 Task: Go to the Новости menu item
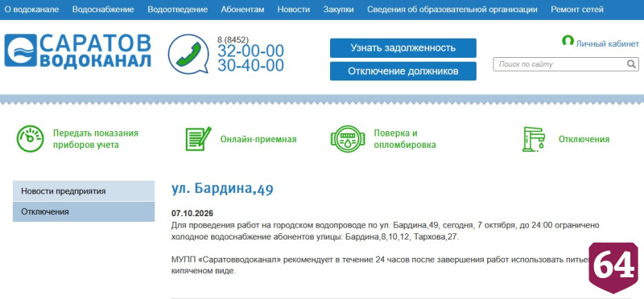(294, 10)
